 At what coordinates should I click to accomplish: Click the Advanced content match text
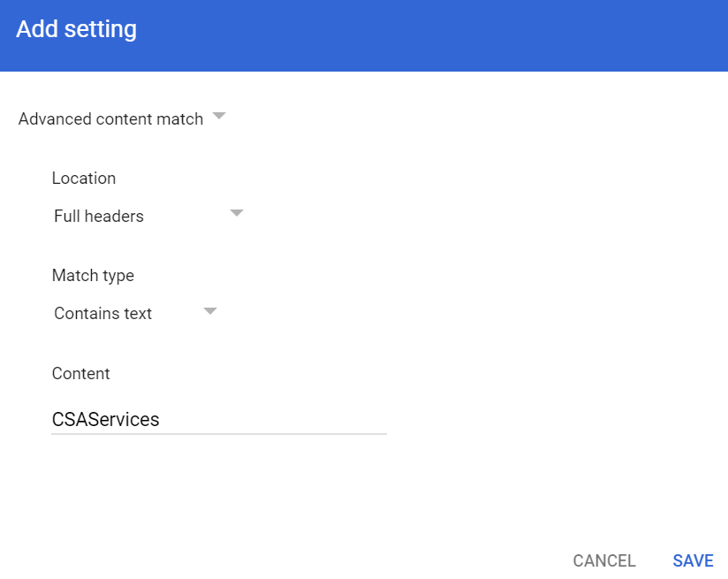pos(110,118)
